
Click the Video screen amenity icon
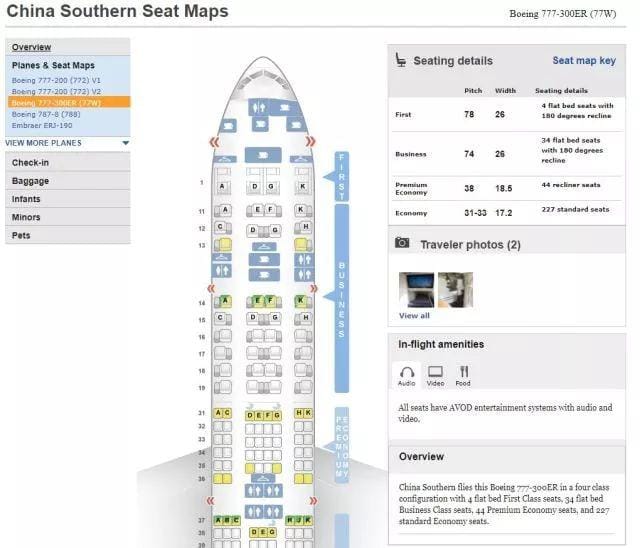(436, 371)
